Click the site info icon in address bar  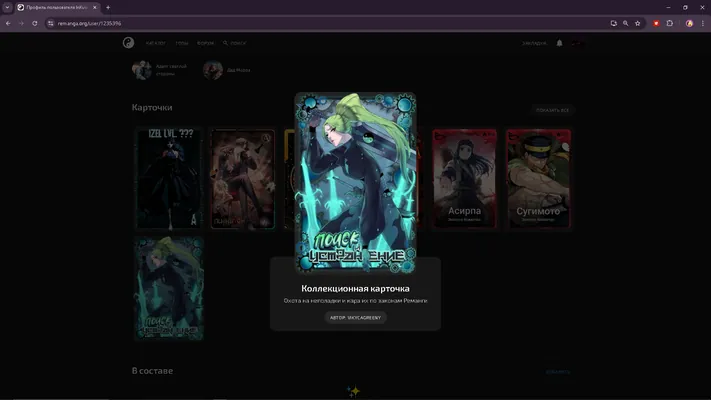[x=50, y=23]
